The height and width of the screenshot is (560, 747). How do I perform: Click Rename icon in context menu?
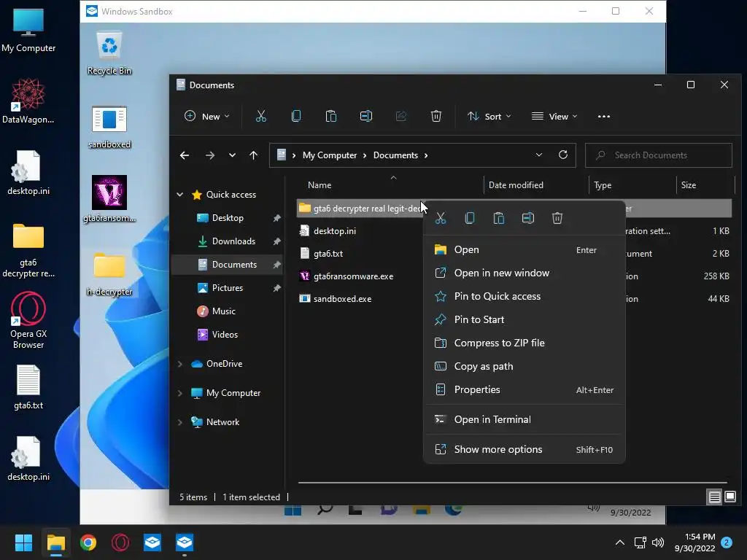pyautogui.click(x=528, y=218)
